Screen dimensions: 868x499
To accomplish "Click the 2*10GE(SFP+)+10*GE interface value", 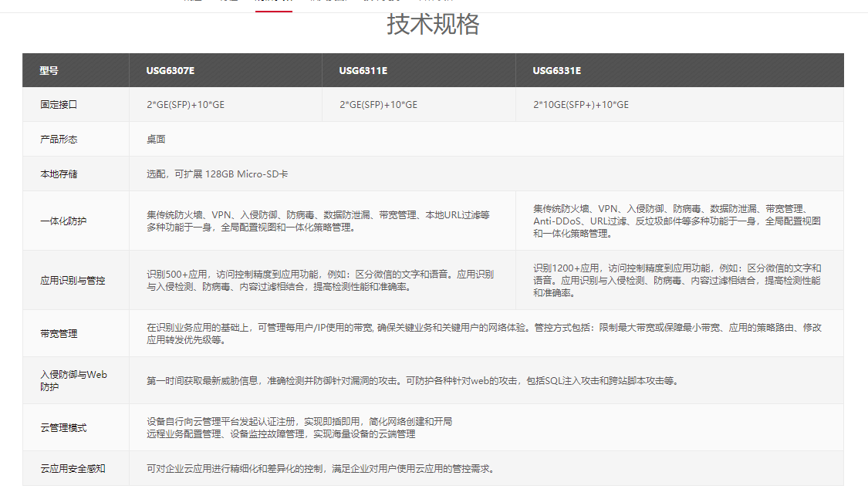I will 581,105.
